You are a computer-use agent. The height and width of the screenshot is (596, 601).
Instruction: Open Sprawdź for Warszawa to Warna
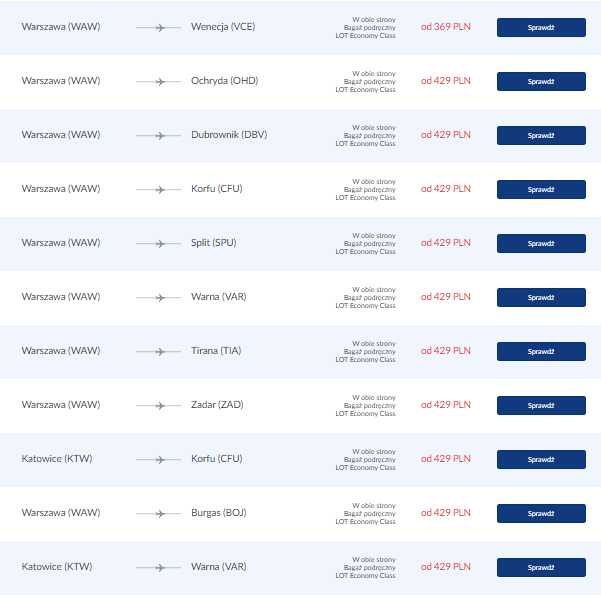pyautogui.click(x=541, y=297)
